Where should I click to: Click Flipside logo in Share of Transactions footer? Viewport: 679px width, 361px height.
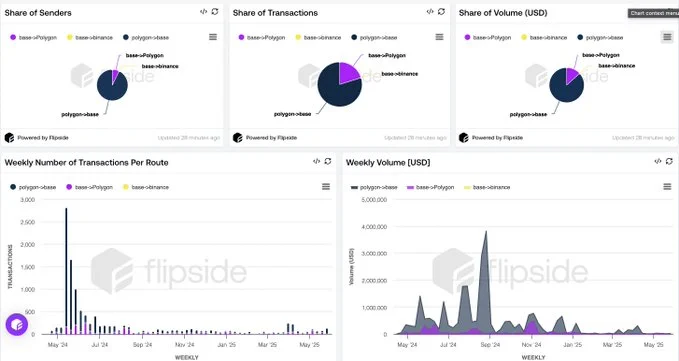coord(237,138)
